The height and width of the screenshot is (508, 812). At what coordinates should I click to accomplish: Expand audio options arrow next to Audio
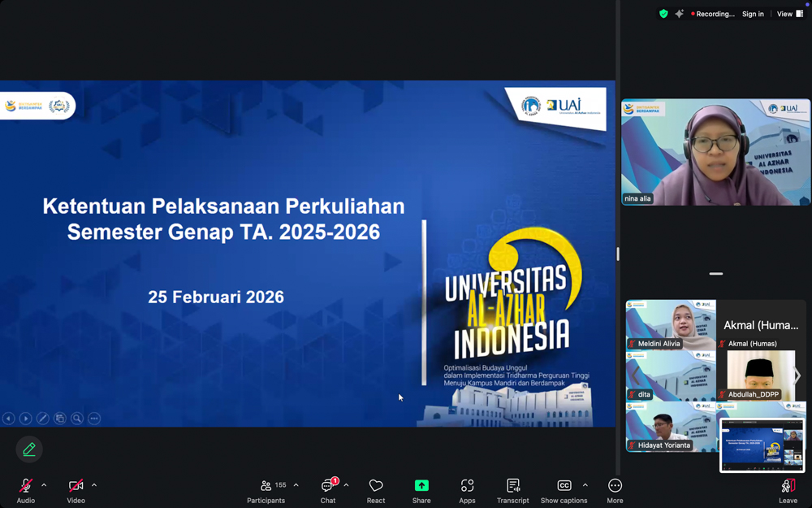click(44, 485)
